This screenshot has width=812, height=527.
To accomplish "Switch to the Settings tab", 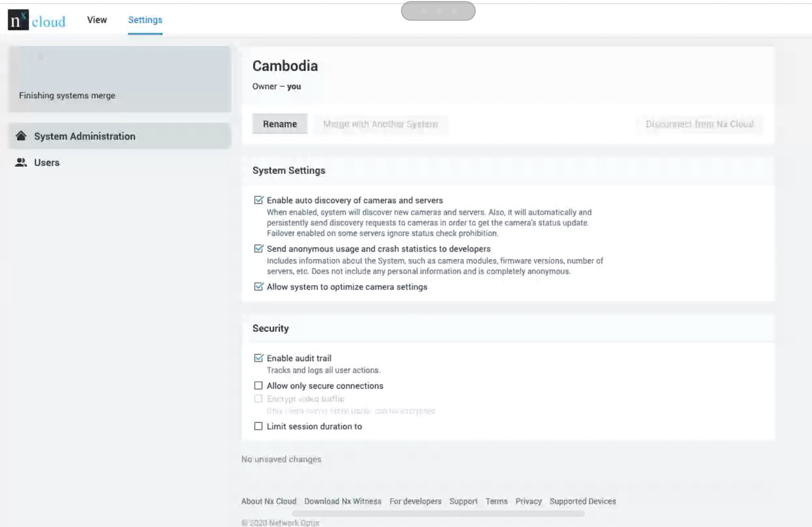I will pos(145,20).
